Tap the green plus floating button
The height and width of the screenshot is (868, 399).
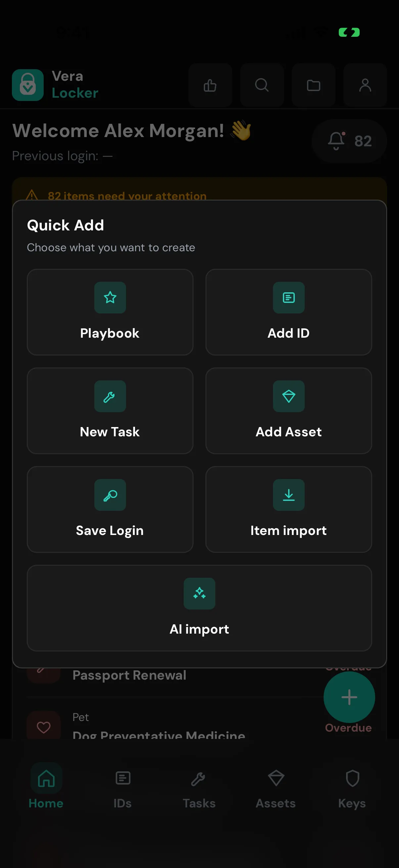349,697
